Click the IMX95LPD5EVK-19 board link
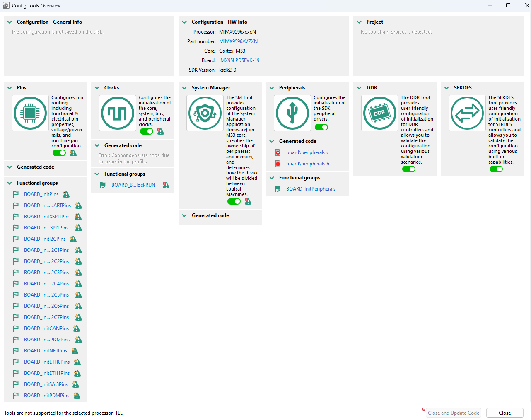 pyautogui.click(x=239, y=60)
